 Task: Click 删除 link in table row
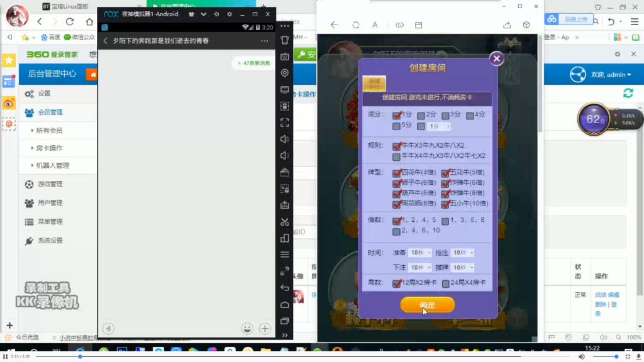point(601,304)
